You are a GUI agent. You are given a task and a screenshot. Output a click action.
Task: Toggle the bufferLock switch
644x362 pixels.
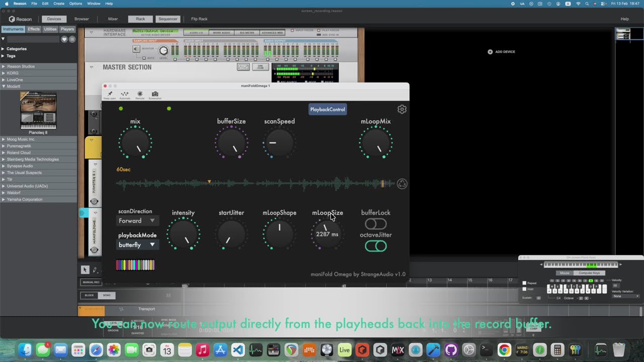(376, 224)
